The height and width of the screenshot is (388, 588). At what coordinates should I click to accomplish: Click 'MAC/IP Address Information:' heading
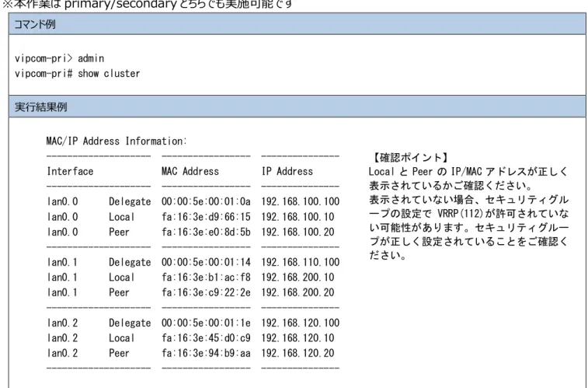coord(117,141)
